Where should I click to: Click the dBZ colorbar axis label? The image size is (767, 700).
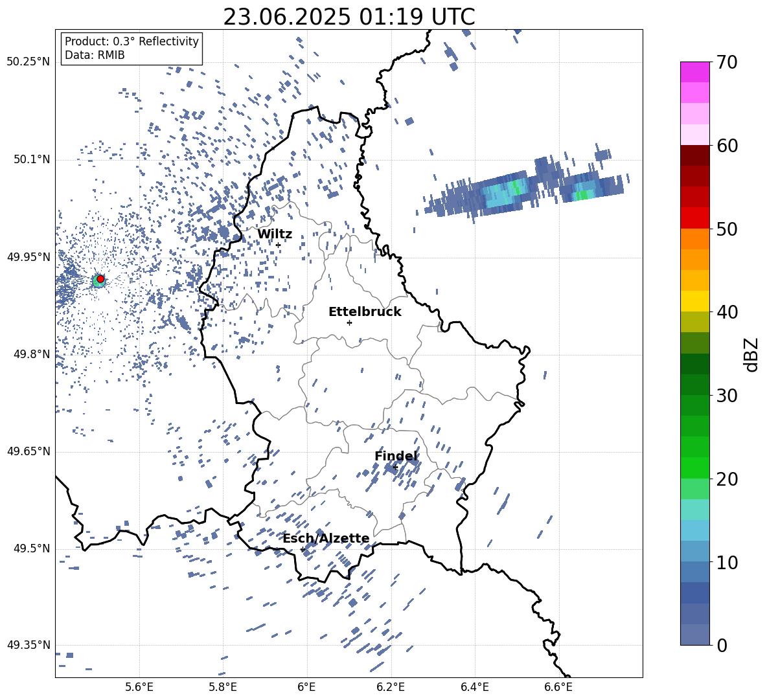pos(752,354)
